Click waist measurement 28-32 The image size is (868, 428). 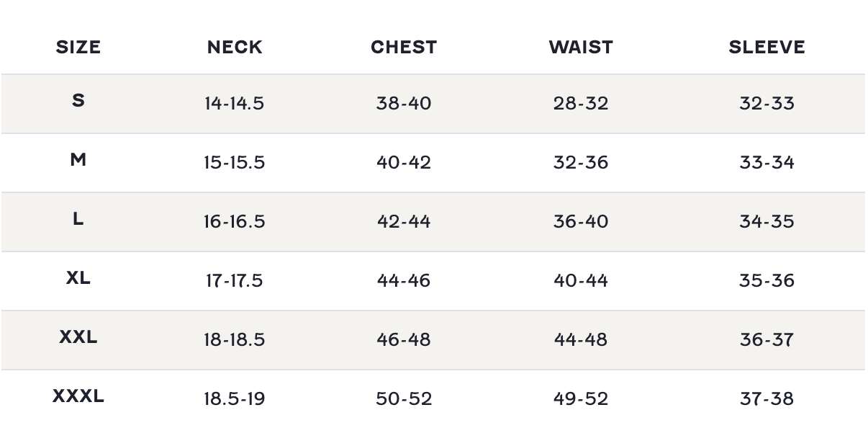click(x=581, y=104)
